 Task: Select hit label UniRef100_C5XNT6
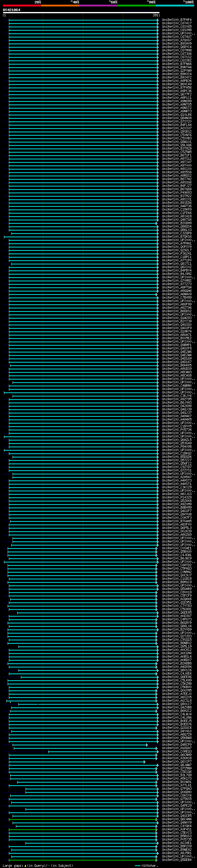pos(176,135)
